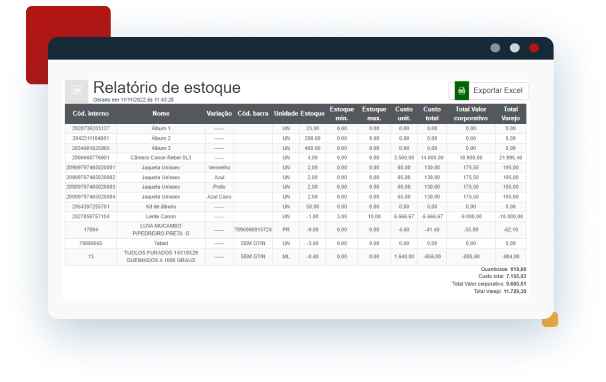Click the Total Varejo column header
The height and width of the screenshot is (382, 606).
pyautogui.click(x=511, y=114)
